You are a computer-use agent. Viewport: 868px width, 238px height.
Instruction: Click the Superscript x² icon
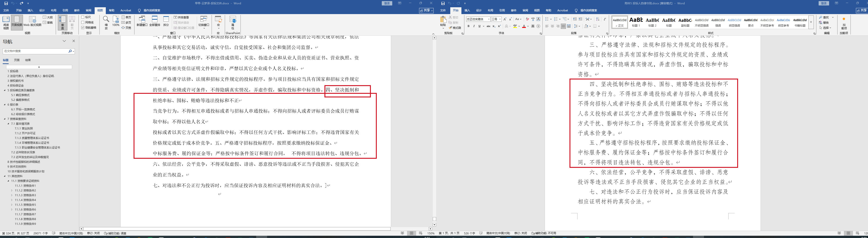click(x=499, y=26)
